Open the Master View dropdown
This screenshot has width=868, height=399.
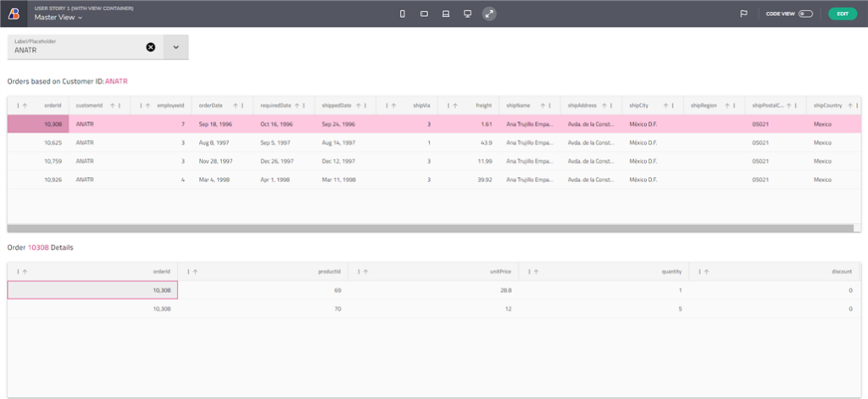(58, 17)
